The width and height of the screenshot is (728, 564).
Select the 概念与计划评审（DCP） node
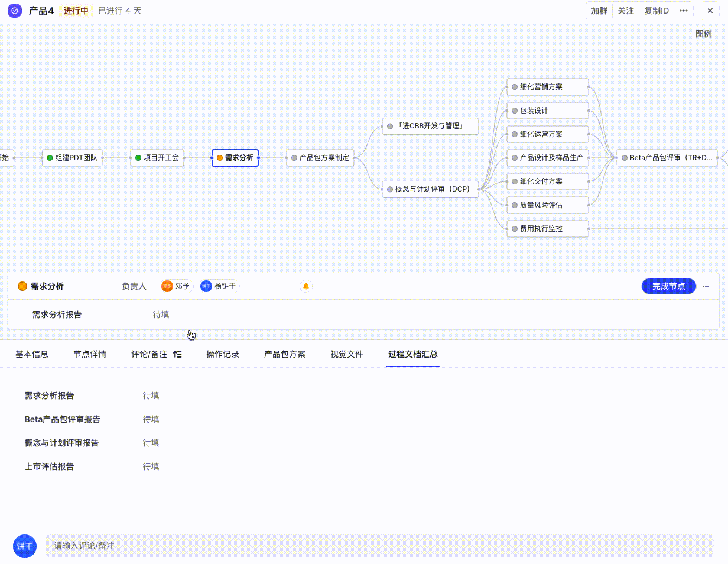[430, 189]
